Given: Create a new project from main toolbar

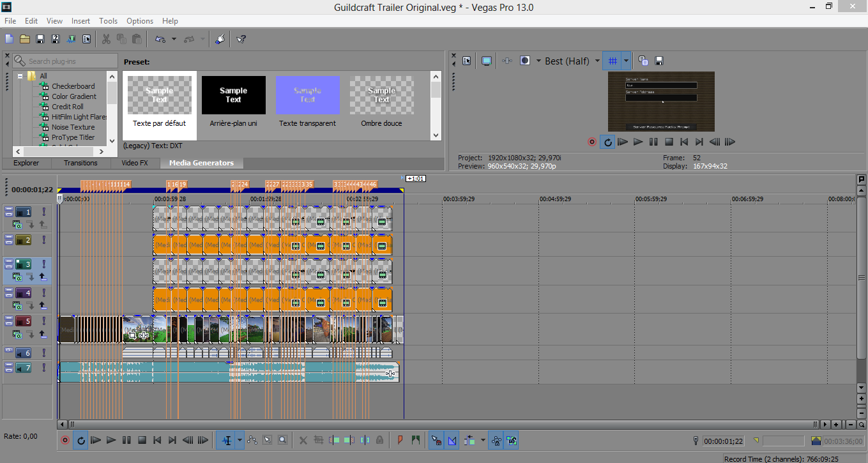Looking at the screenshot, I should click(x=10, y=39).
